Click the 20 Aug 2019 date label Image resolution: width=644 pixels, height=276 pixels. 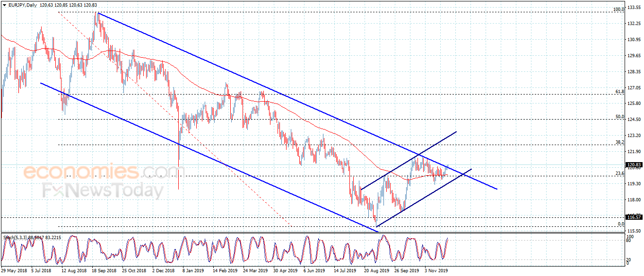(376, 271)
